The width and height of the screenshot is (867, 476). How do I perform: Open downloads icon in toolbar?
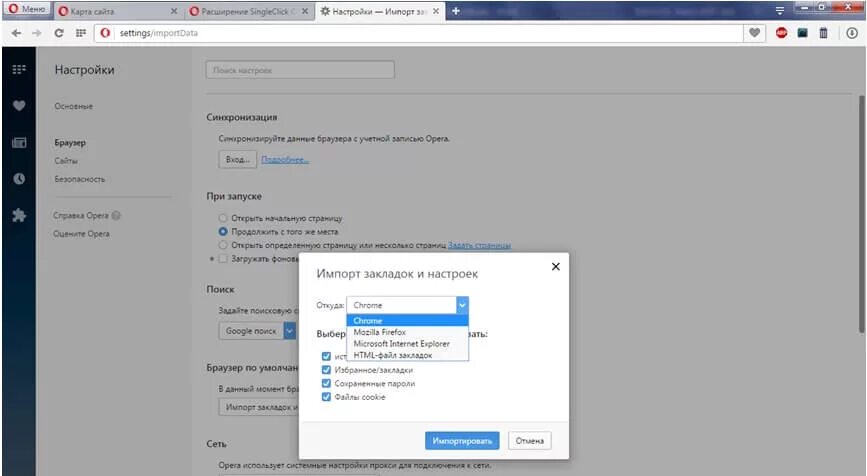(x=852, y=33)
